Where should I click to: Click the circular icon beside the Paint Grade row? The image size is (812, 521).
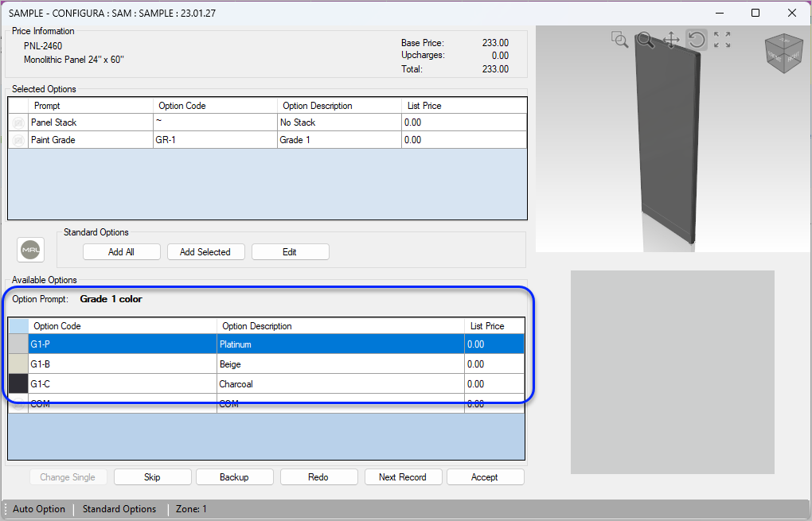coord(17,139)
